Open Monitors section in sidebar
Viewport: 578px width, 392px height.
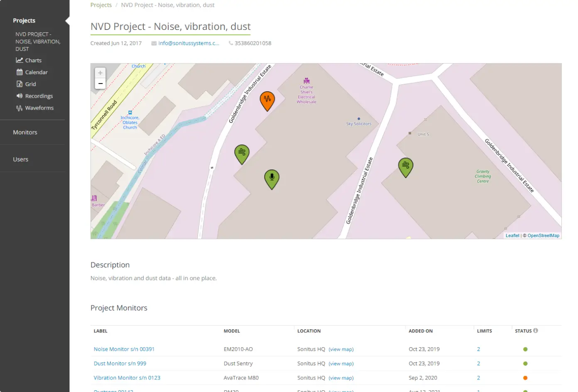click(x=25, y=132)
